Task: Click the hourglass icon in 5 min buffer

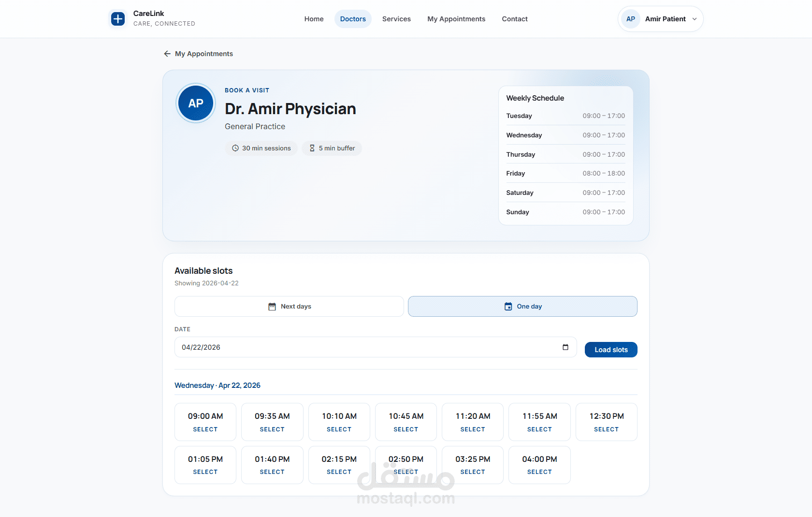Action: pos(312,148)
